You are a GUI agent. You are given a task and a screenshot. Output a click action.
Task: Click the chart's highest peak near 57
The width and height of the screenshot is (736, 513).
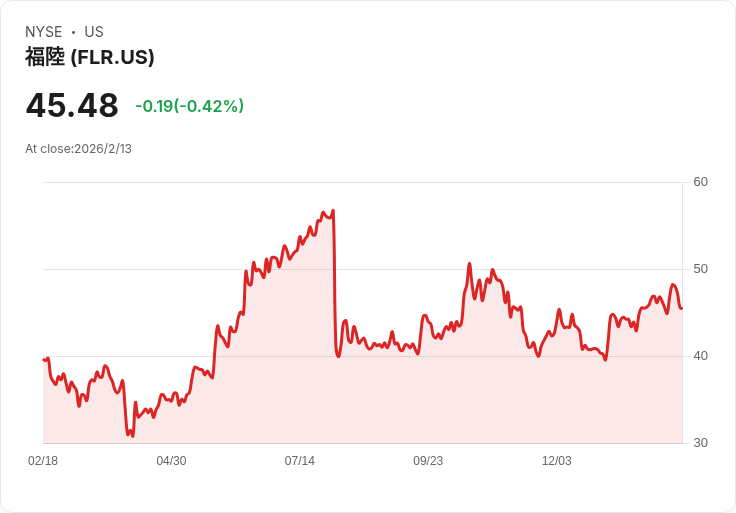click(x=333, y=210)
